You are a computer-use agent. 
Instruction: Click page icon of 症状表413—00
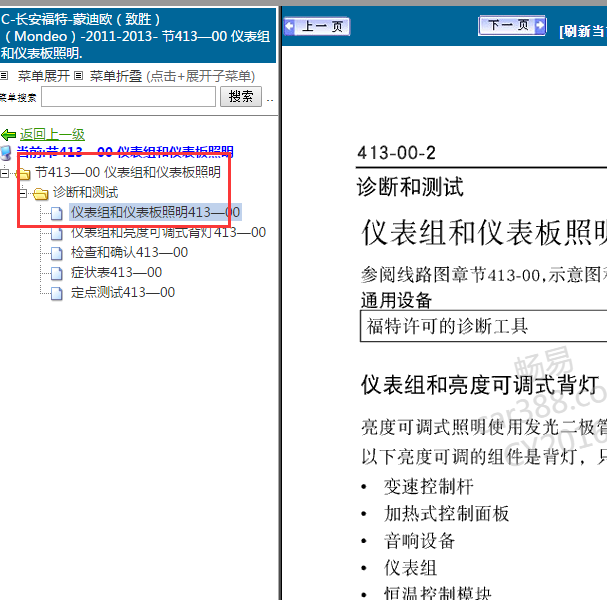(x=57, y=273)
